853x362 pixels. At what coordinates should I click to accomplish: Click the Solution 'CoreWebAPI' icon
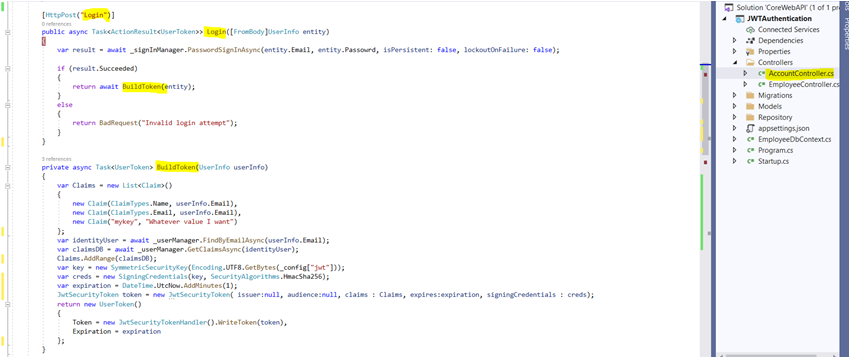point(728,8)
